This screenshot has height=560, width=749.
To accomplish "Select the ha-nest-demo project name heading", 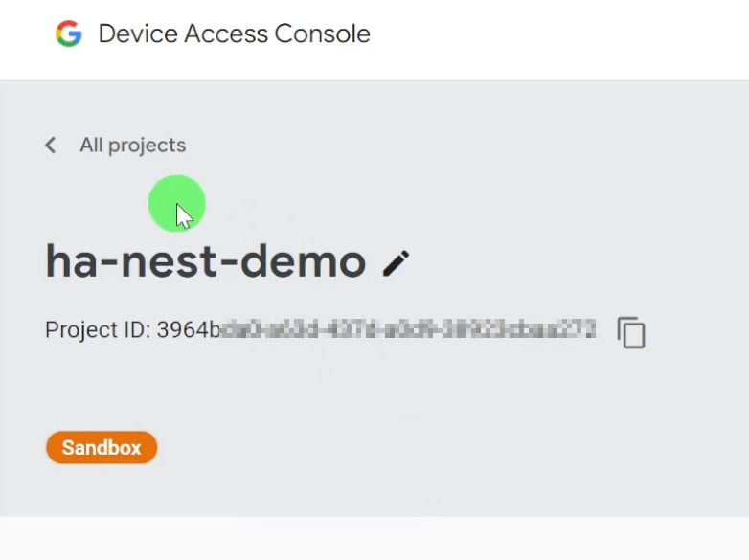I will coord(206,261).
